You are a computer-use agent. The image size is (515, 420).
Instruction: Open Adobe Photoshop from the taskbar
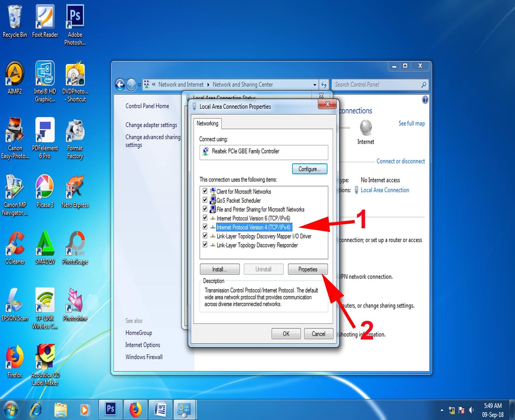click(111, 409)
